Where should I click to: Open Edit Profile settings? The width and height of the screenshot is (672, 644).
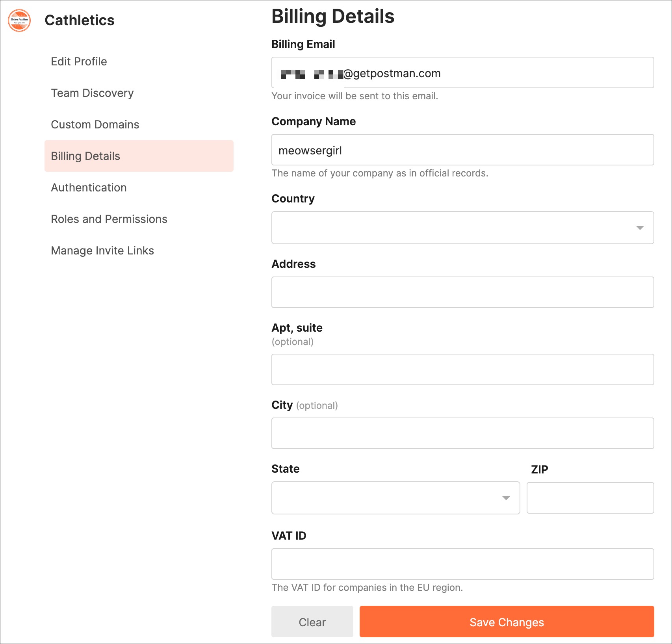(x=79, y=61)
